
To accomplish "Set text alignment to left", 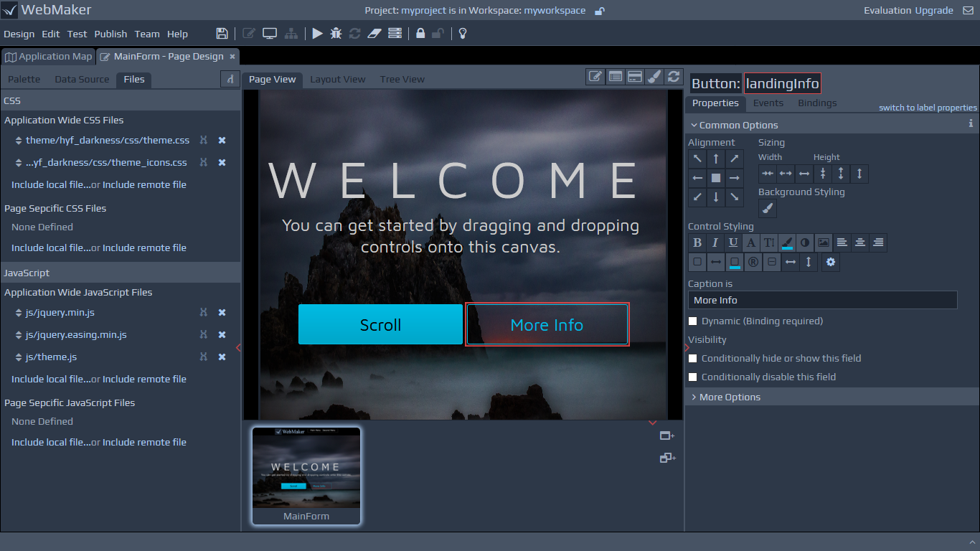I will [842, 243].
